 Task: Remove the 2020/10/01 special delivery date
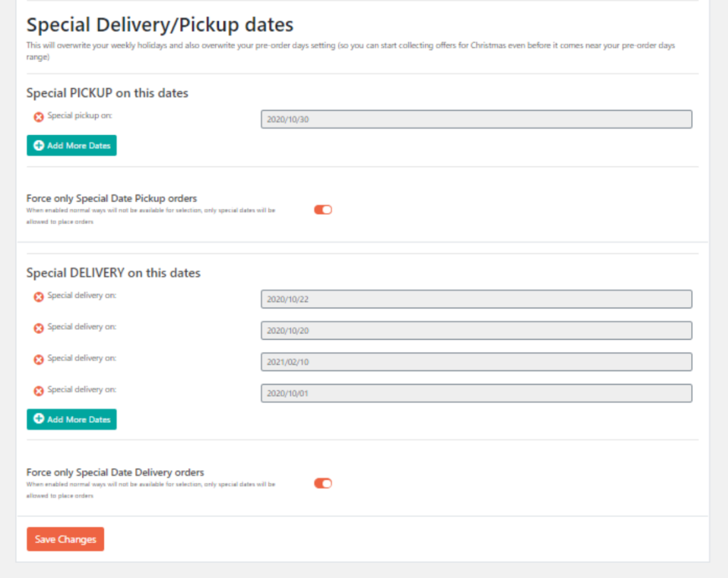(39, 391)
